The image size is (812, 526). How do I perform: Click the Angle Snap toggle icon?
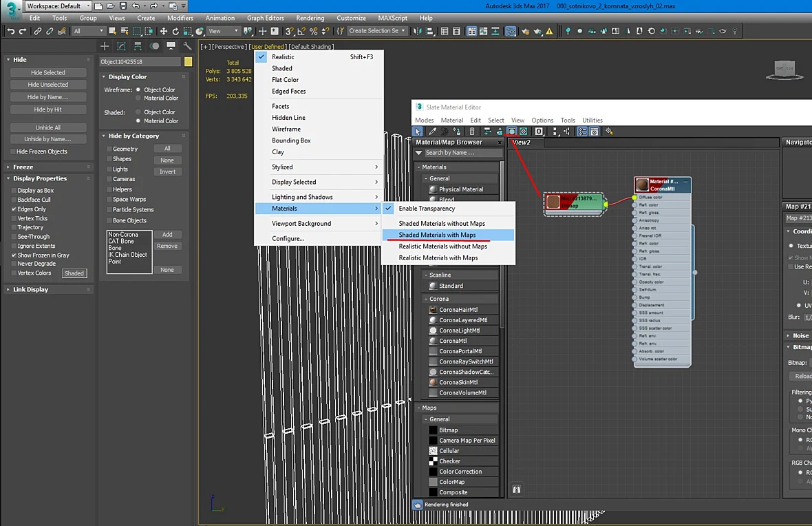tap(301, 31)
